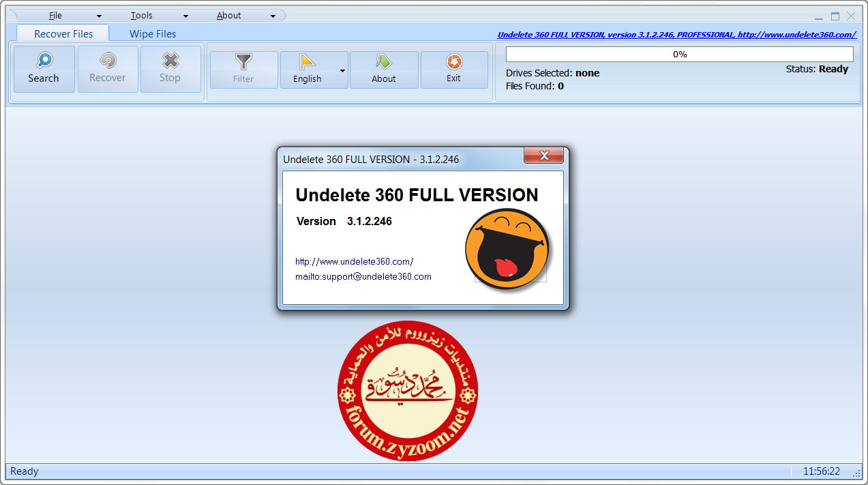Click the laughing smiley image in About dialog
The image size is (868, 485).
pos(508,248)
